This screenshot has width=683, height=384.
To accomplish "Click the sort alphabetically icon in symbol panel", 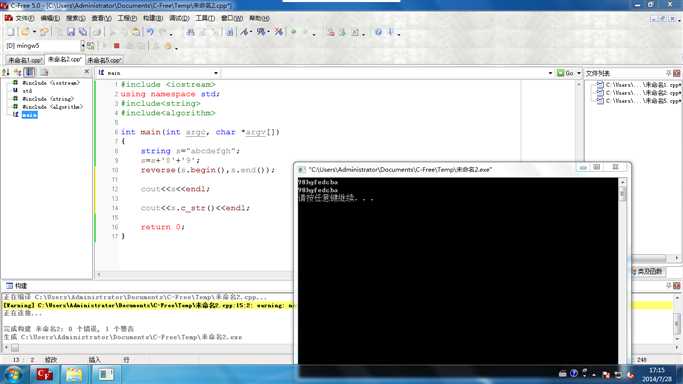I will 6,72.
